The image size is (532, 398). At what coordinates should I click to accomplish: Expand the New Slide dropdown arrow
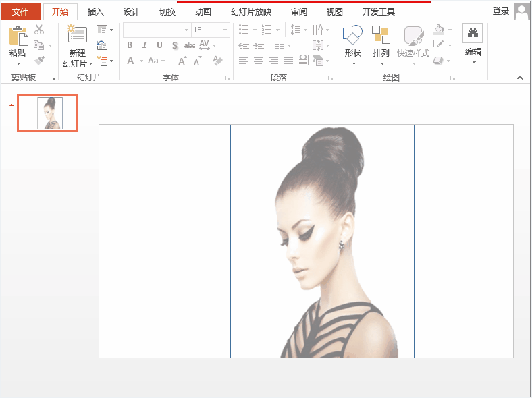point(91,63)
